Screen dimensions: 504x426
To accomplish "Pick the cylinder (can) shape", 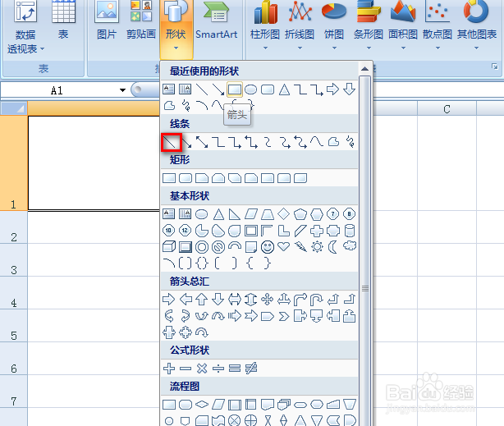I will point(350,231).
